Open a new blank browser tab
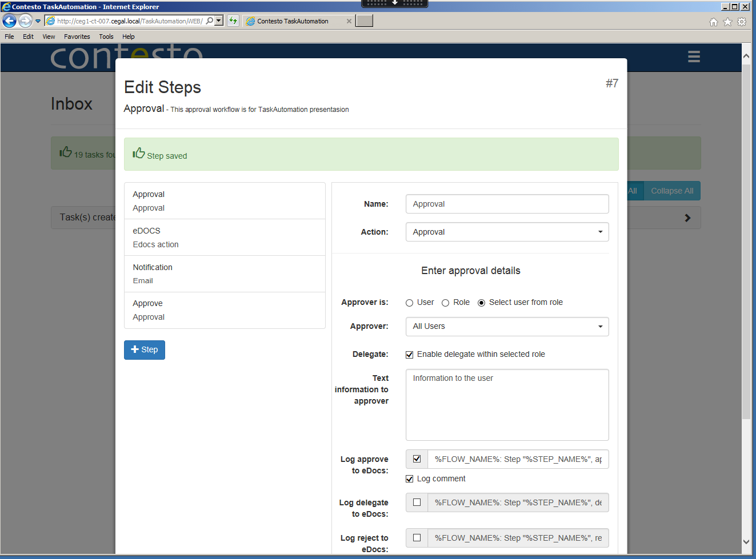The height and width of the screenshot is (559, 756). coord(364,21)
